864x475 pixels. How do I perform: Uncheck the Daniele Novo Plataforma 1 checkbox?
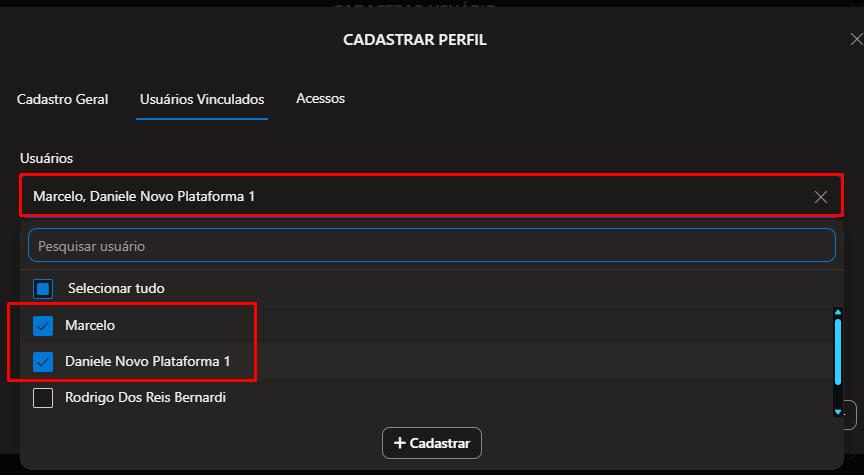pyautogui.click(x=43, y=361)
